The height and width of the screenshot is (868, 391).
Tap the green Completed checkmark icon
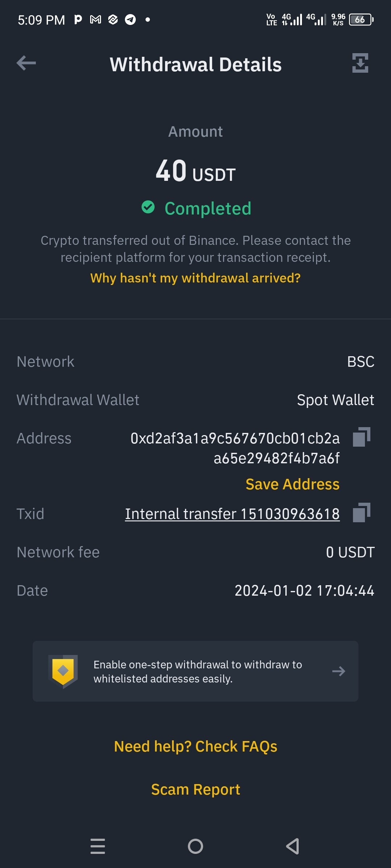pos(148,207)
